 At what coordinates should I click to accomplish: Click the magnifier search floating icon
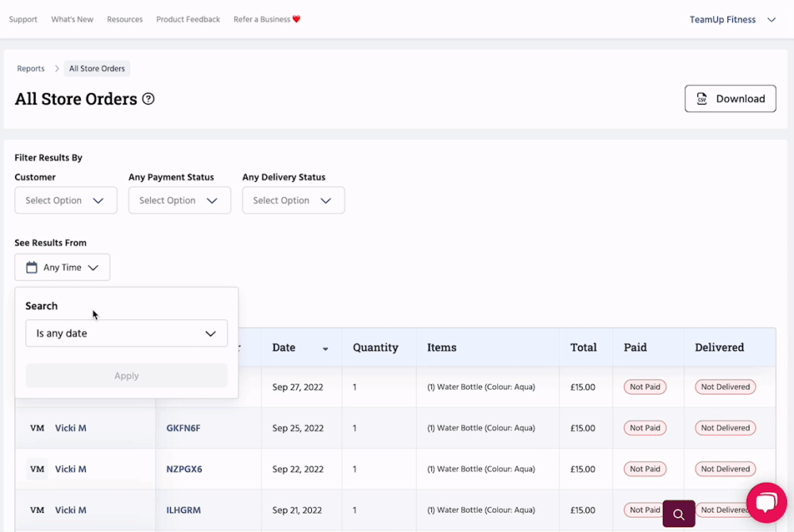[679, 515]
